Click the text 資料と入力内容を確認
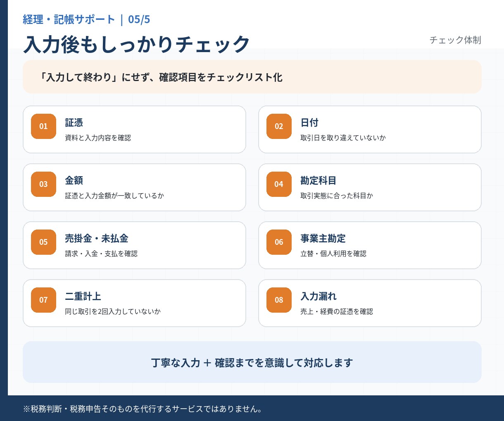 98,138
